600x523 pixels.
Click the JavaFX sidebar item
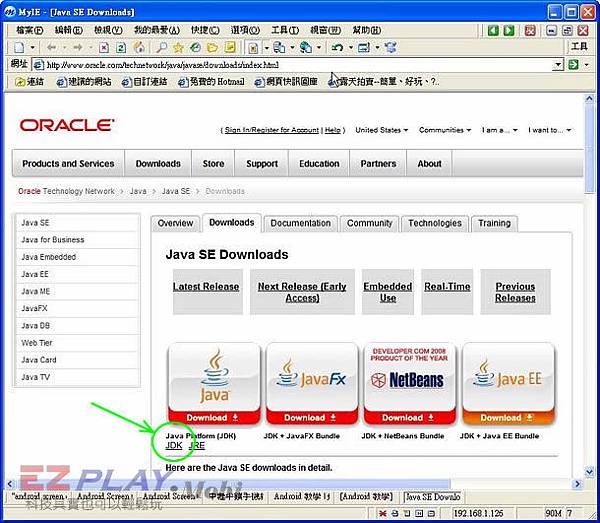(x=77, y=308)
